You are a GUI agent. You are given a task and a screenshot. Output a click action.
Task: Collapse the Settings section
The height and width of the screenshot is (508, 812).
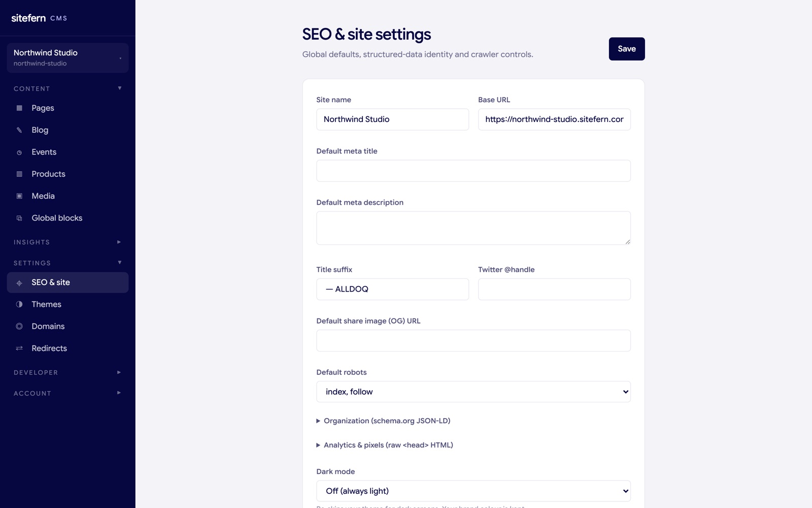coord(67,263)
